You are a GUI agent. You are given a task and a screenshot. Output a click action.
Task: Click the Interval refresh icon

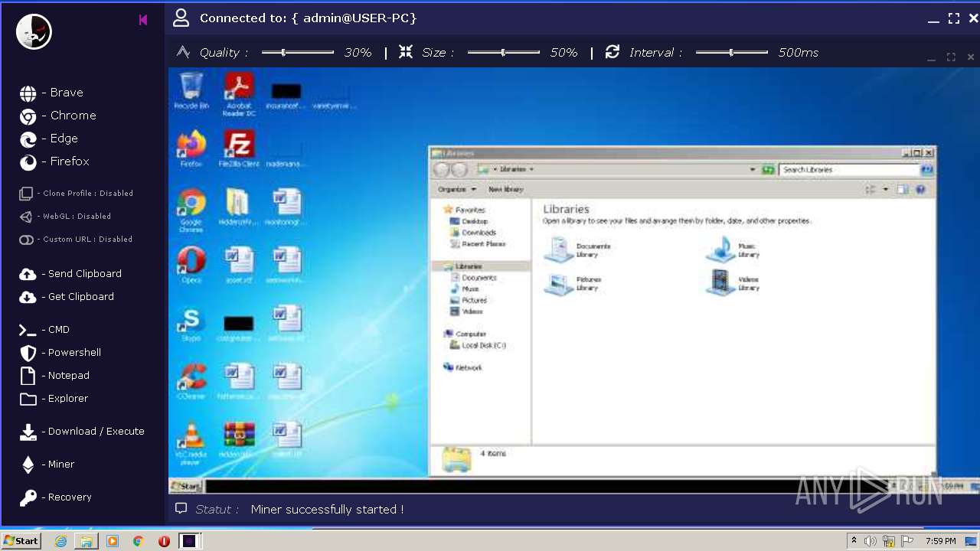[612, 52]
